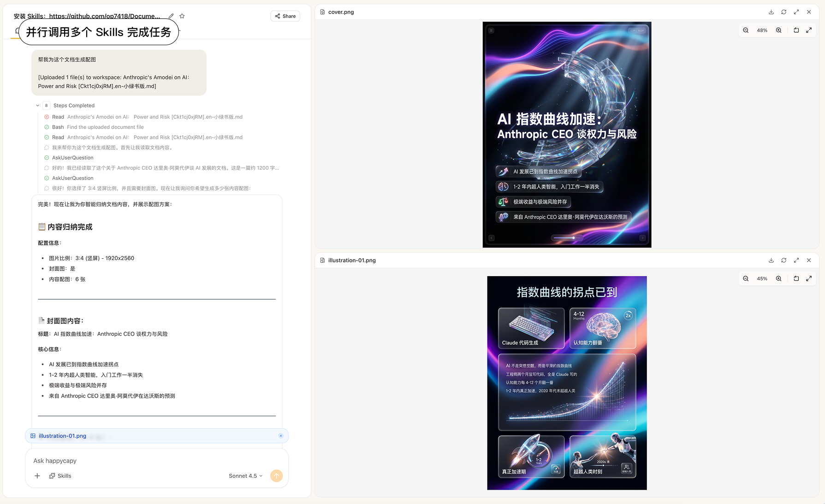Star this conversation with the star icon
The height and width of the screenshot is (504, 825).
click(182, 16)
